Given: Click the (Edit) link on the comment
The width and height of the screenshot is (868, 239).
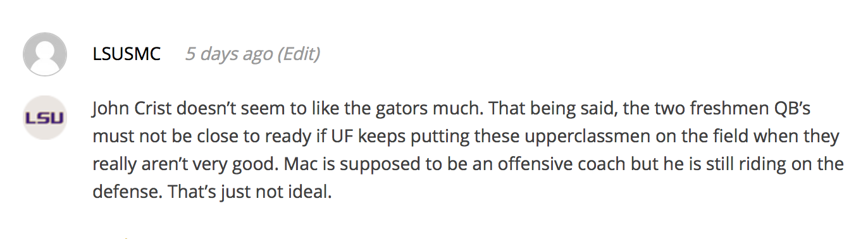Looking at the screenshot, I should tap(299, 54).
